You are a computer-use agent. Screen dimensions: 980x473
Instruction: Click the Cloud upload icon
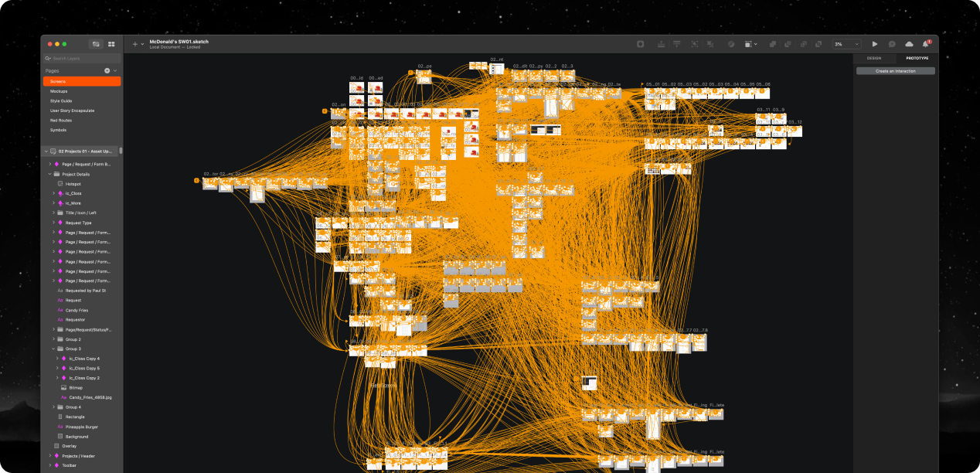[x=909, y=44]
